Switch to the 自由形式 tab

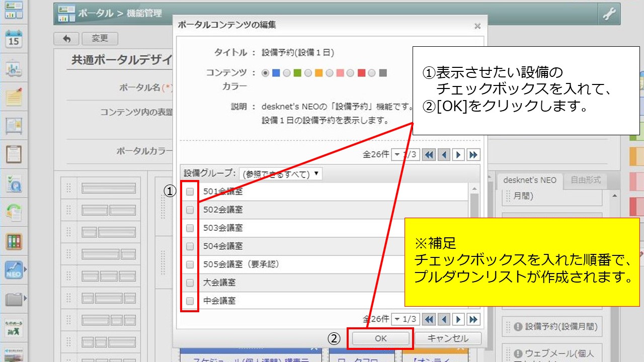pyautogui.click(x=585, y=180)
